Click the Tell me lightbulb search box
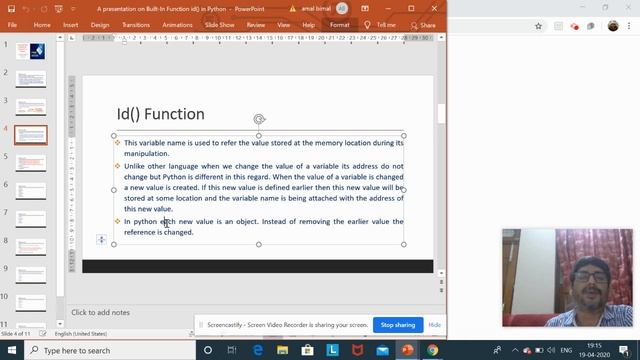Viewport: 640px width, 360px height. click(380, 25)
